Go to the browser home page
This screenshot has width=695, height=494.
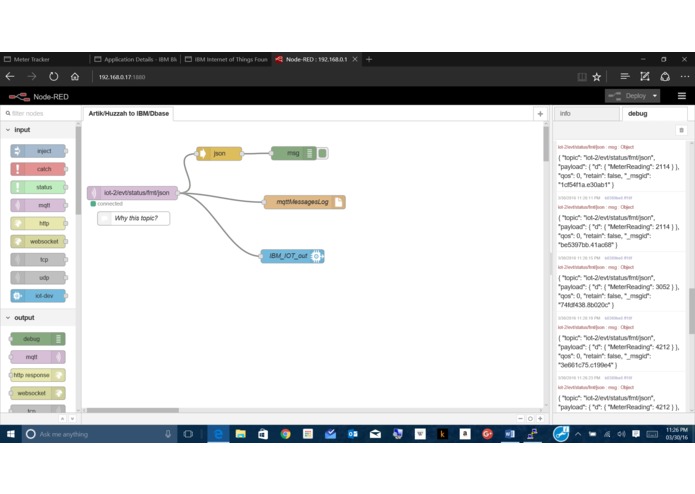[x=75, y=77]
